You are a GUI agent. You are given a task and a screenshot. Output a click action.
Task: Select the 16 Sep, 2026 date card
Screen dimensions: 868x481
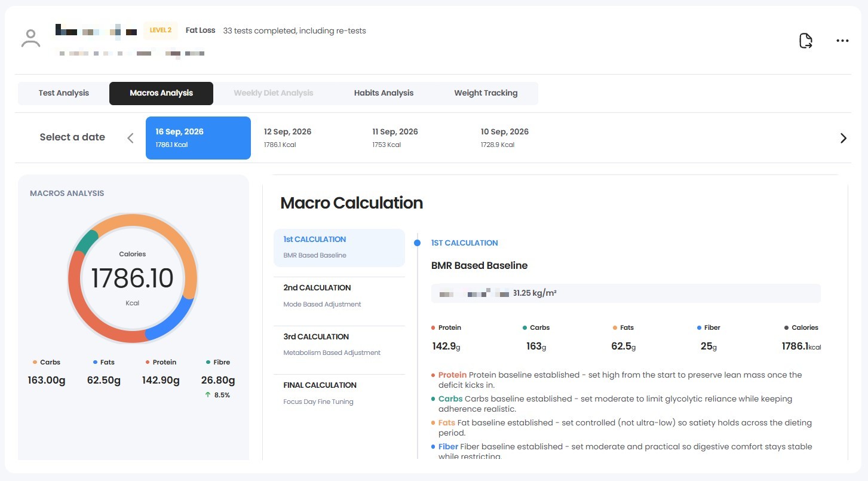tap(198, 138)
